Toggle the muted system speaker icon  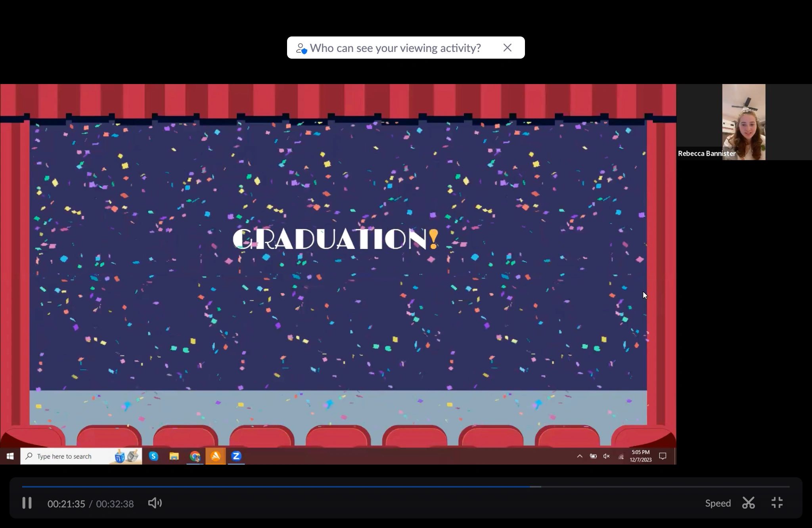coord(606,456)
